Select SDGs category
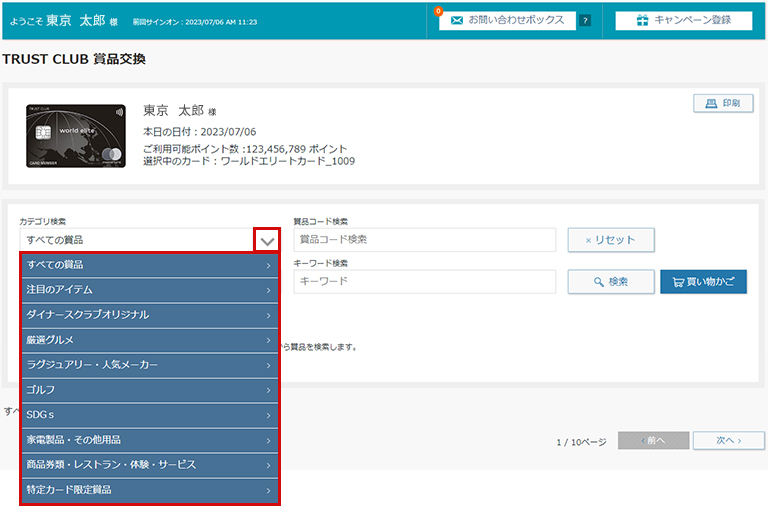The width and height of the screenshot is (768, 521). (149, 415)
